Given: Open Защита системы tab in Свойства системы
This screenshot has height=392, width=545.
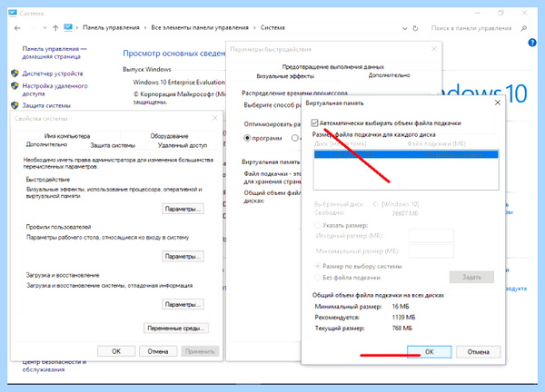Looking at the screenshot, I should [113, 145].
